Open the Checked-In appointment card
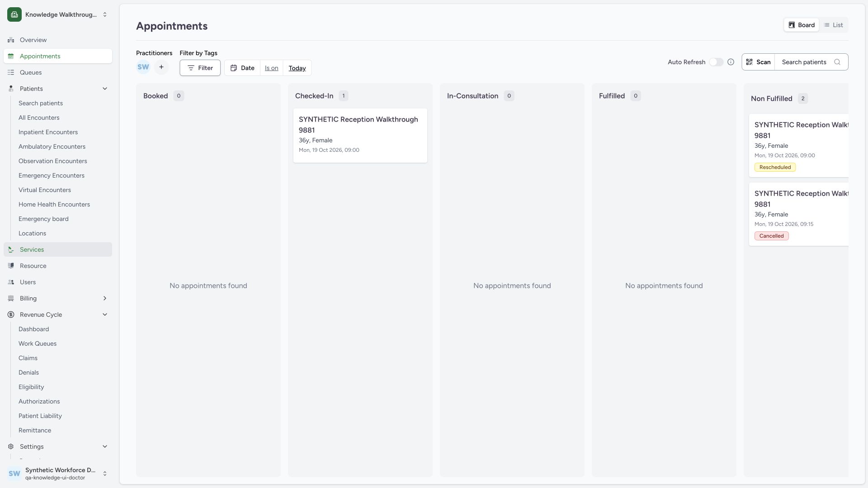This screenshot has height=488, width=868. (360, 135)
